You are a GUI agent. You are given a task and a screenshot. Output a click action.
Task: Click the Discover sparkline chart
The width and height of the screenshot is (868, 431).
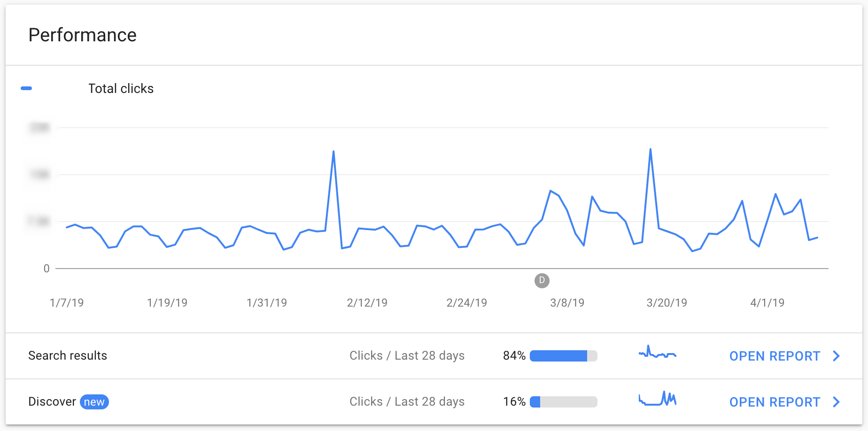point(657,399)
